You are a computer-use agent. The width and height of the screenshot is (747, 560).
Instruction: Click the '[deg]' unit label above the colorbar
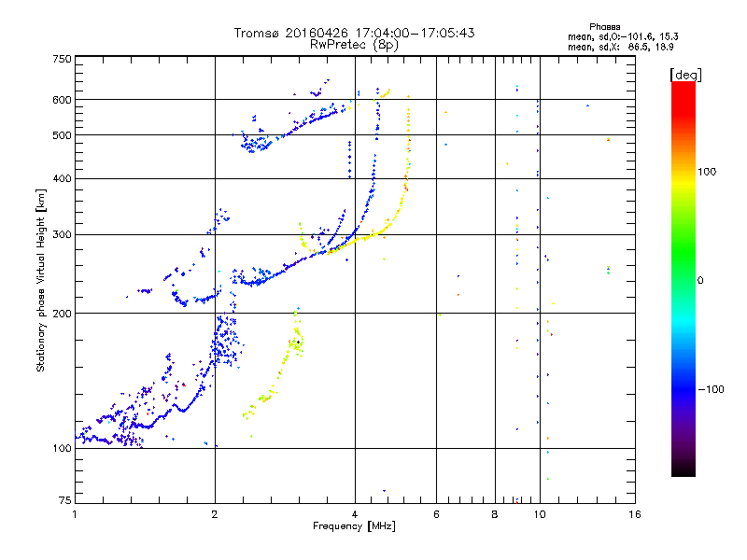pyautogui.click(x=685, y=75)
